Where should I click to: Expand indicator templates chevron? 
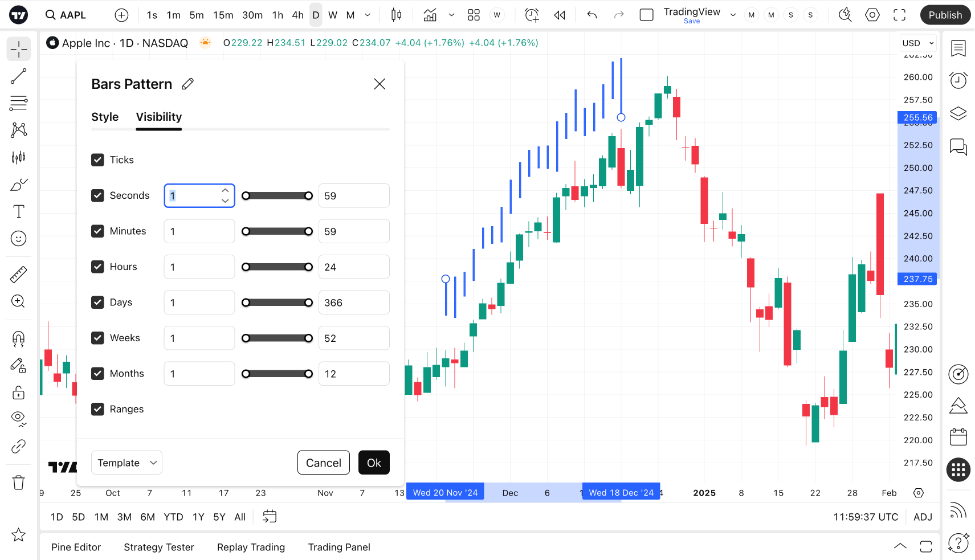451,15
